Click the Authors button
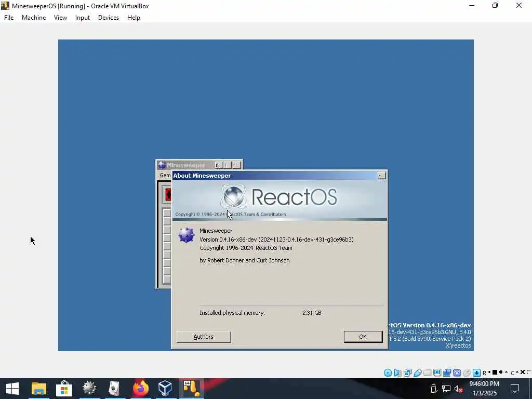The height and width of the screenshot is (399, 532). coord(204,337)
